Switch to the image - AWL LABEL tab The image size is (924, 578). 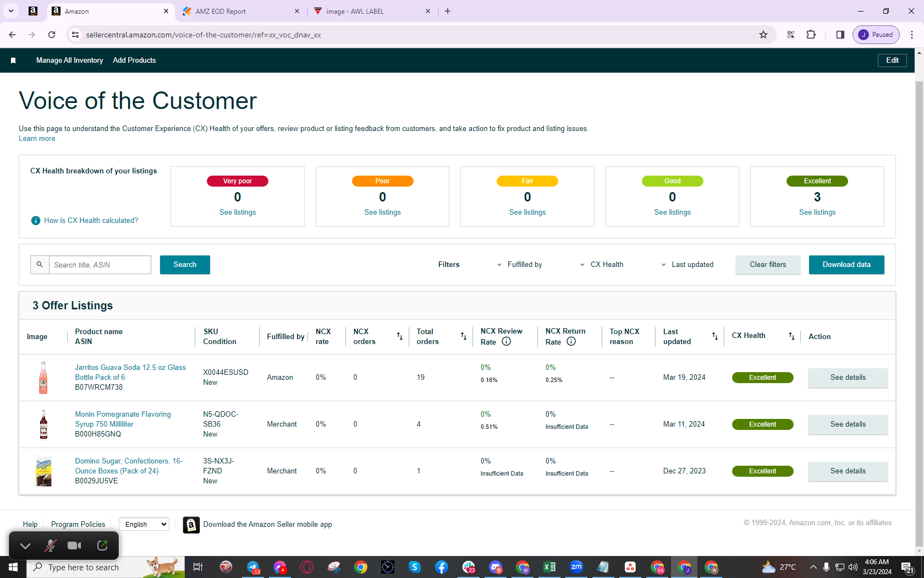click(372, 11)
